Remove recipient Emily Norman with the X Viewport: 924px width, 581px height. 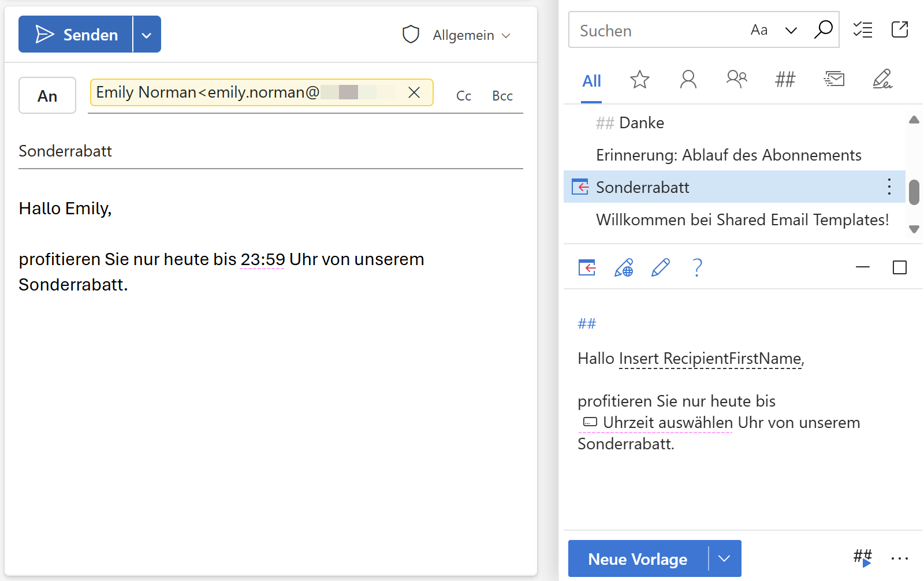pyautogui.click(x=414, y=92)
